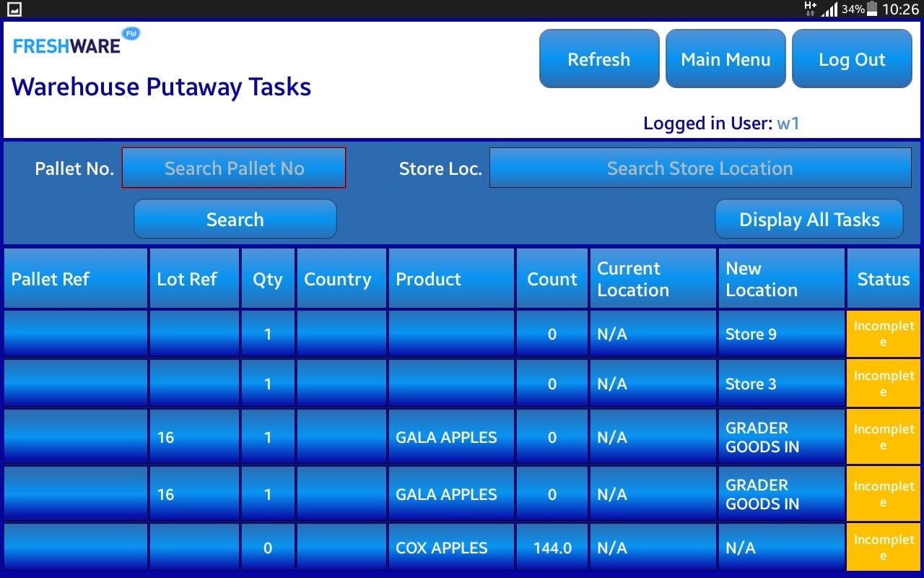This screenshot has width=924, height=578.
Task: Click the Refresh button
Action: tap(599, 59)
